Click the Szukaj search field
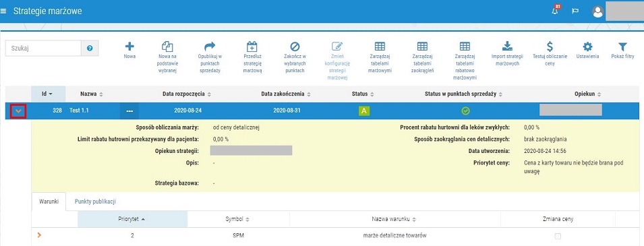The image size is (644, 246). pyautogui.click(x=43, y=48)
